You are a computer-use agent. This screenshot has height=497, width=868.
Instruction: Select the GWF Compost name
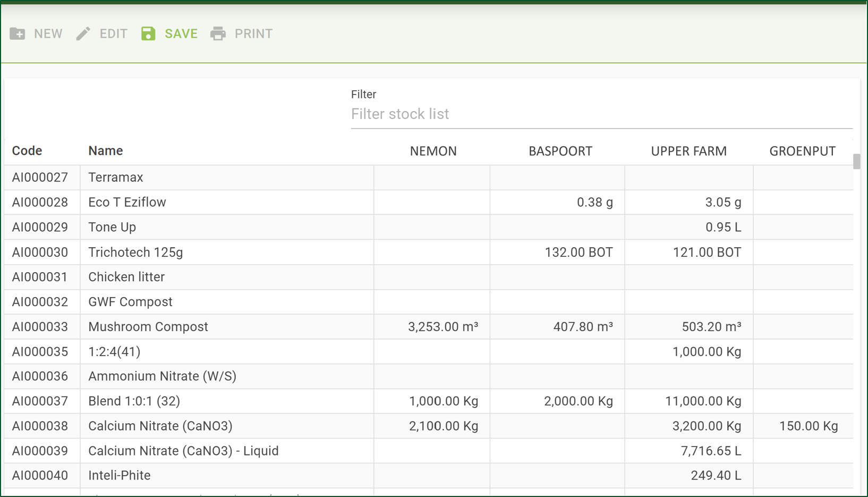coord(130,302)
